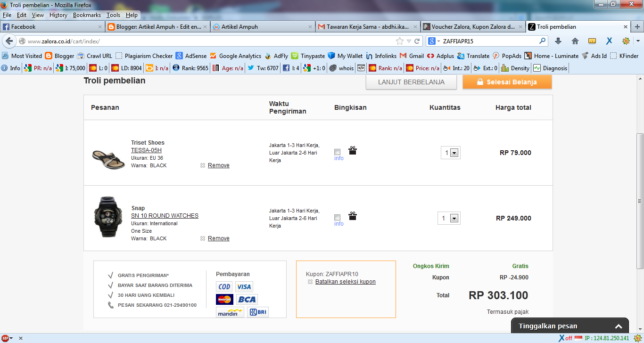
Task: Click info link under Triset Shoes gift checkbox
Action: coord(339,158)
